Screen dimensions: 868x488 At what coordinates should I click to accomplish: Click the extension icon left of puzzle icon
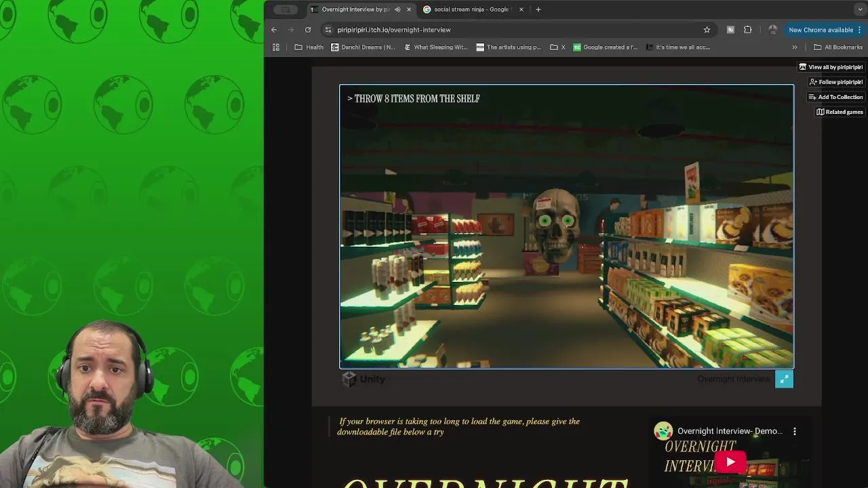click(730, 30)
